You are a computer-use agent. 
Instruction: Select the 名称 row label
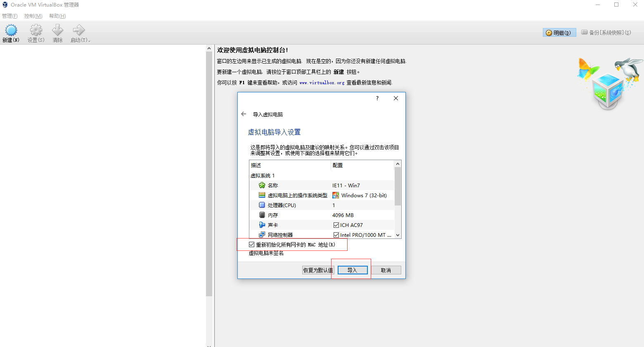click(x=273, y=185)
